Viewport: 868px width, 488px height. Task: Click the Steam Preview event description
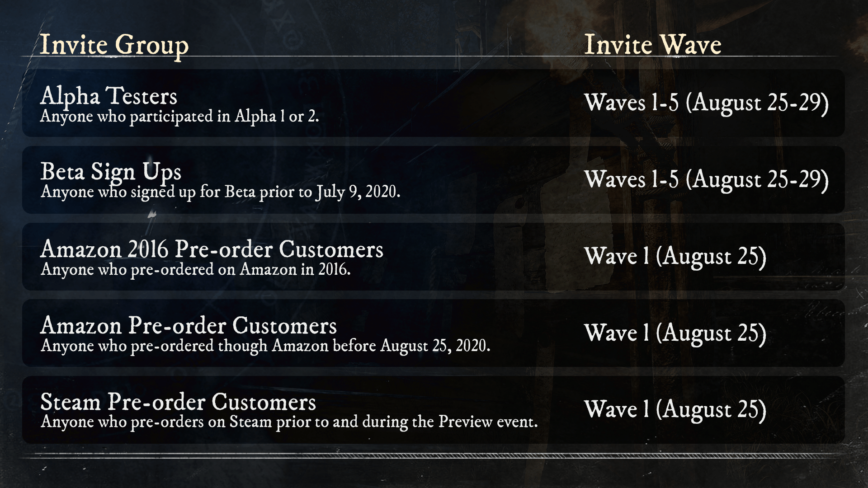click(289, 422)
